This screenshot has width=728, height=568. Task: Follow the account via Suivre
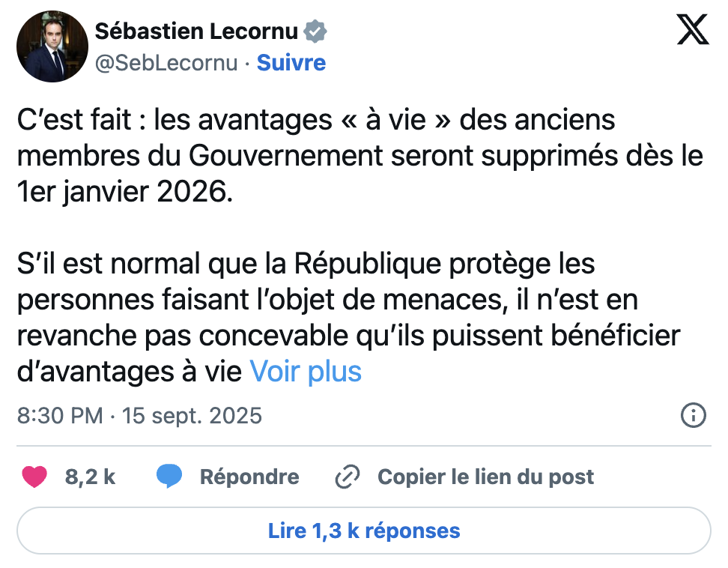291,64
